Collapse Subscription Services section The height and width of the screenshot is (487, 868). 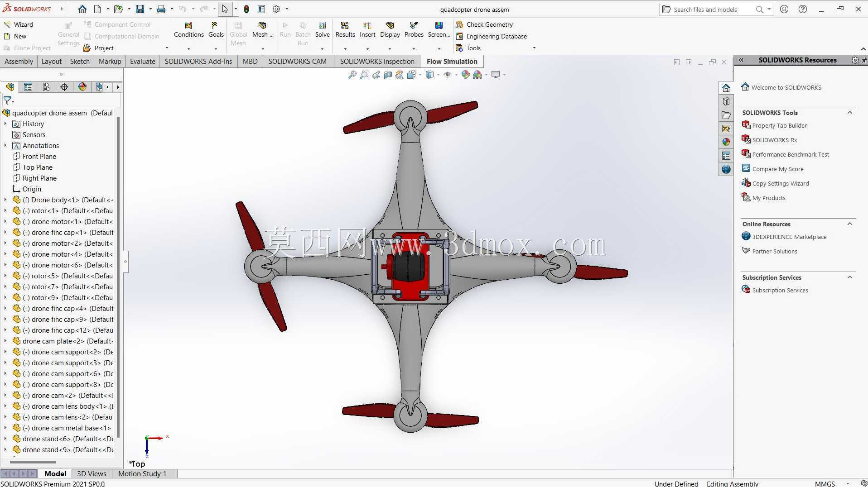tap(850, 277)
